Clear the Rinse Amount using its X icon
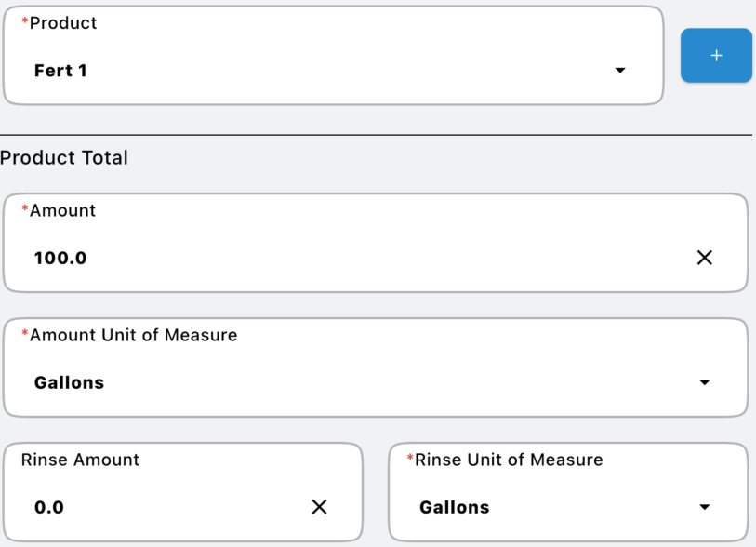 tap(319, 507)
